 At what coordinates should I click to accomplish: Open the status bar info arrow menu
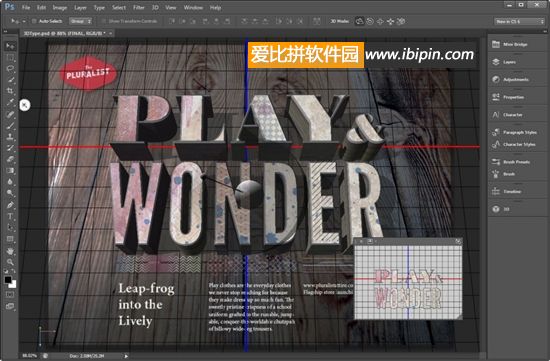[x=126, y=356]
